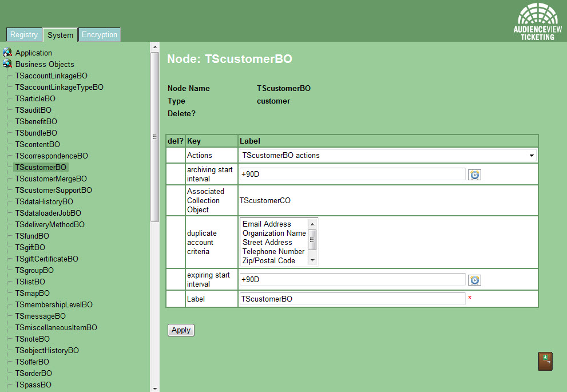Open TSbundleBO in the tree

tap(36, 133)
